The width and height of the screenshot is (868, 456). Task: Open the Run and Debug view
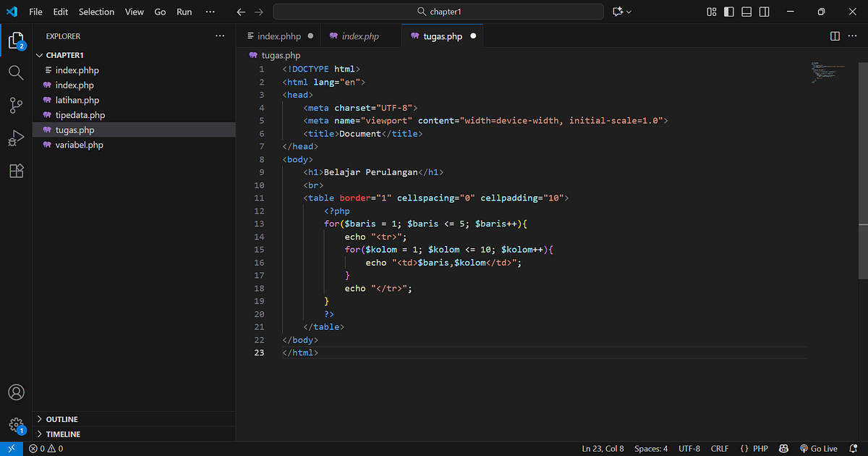[16, 138]
